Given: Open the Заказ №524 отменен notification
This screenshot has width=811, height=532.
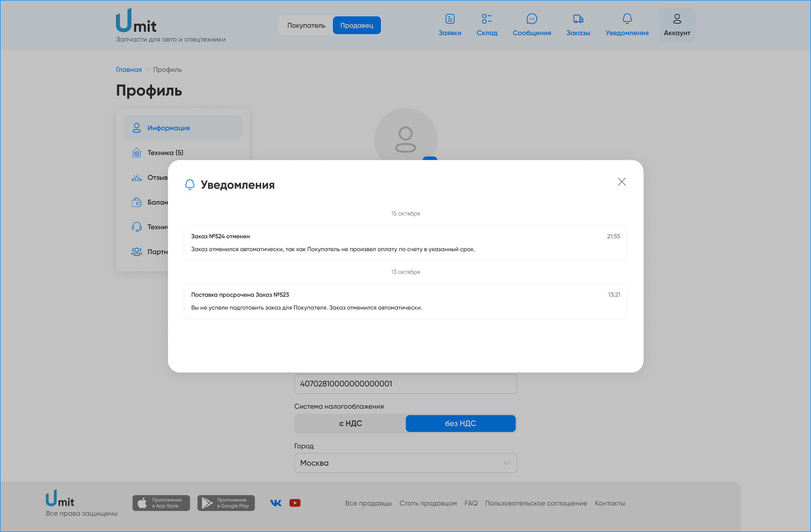Looking at the screenshot, I should (x=405, y=243).
